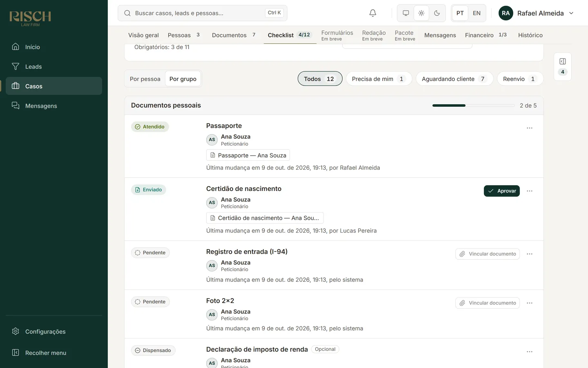Approve the Certidão de nascimento with Aprovar
The height and width of the screenshot is (368, 588).
pyautogui.click(x=502, y=191)
